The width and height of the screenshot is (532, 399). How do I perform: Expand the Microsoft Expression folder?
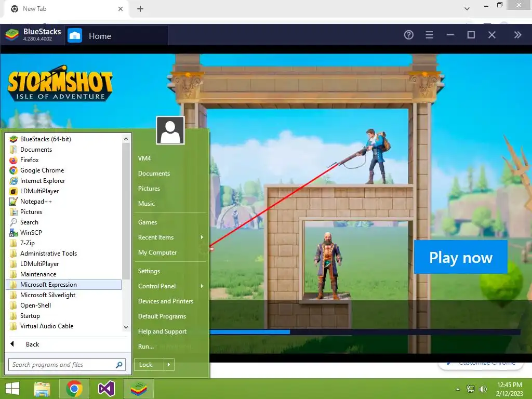[x=63, y=285]
